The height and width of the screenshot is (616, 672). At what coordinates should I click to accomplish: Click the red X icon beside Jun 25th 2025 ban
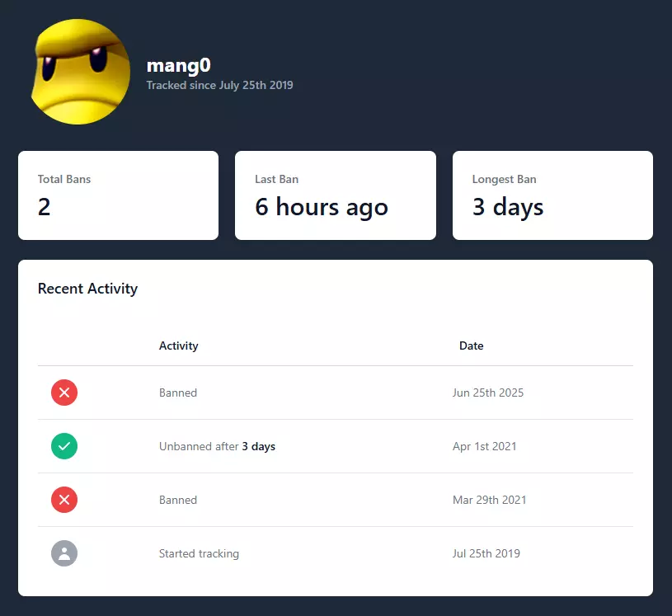pyautogui.click(x=64, y=393)
